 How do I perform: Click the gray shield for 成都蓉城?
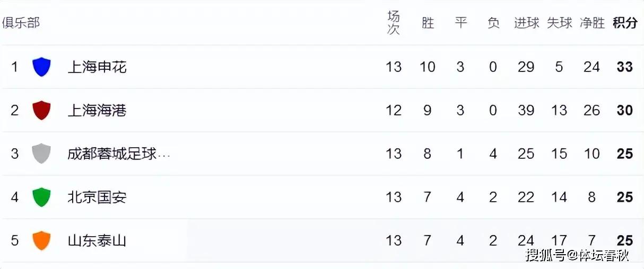pos(41,154)
